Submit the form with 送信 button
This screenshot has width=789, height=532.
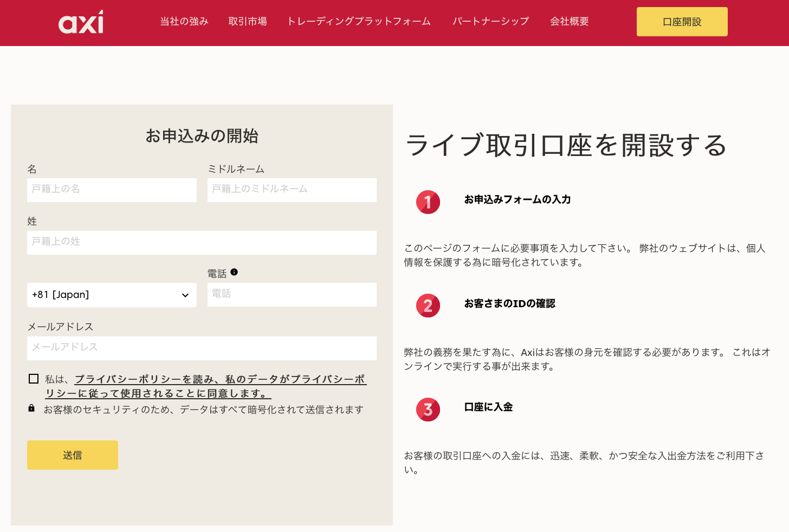click(73, 455)
